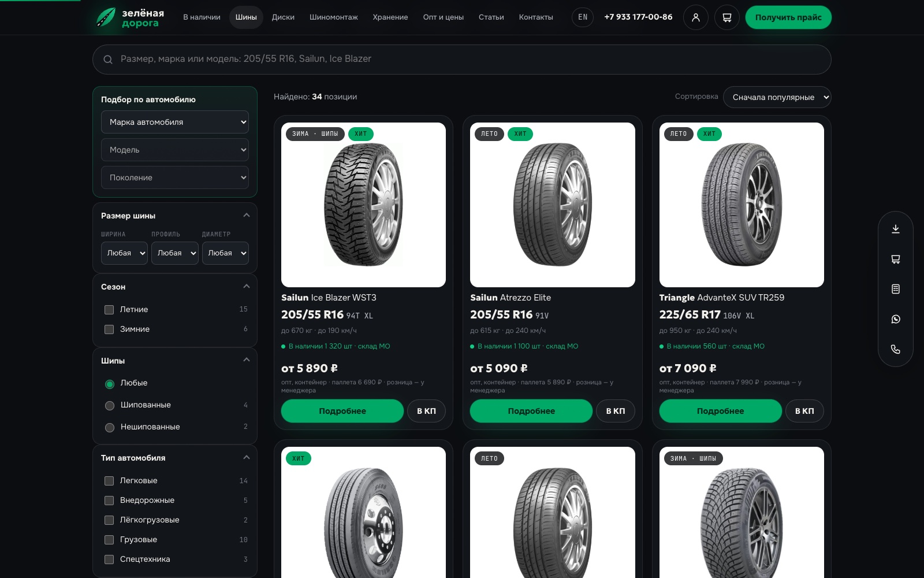Open the sorting dropdown Сначала популярные
The height and width of the screenshot is (578, 924).
point(777,97)
